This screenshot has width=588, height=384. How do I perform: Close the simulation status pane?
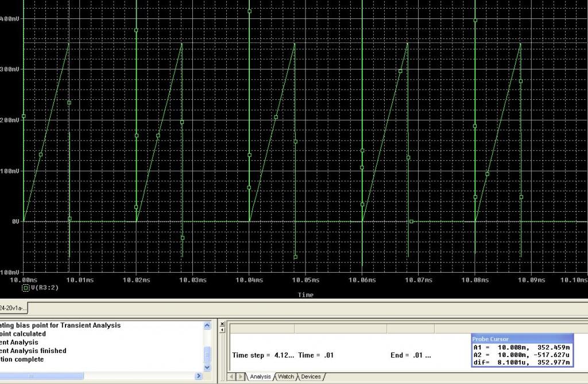[x=222, y=324]
